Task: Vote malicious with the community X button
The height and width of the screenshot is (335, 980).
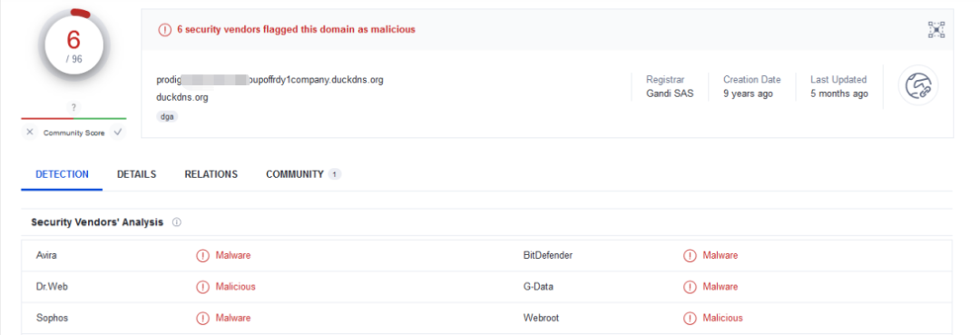Action: 29,133
